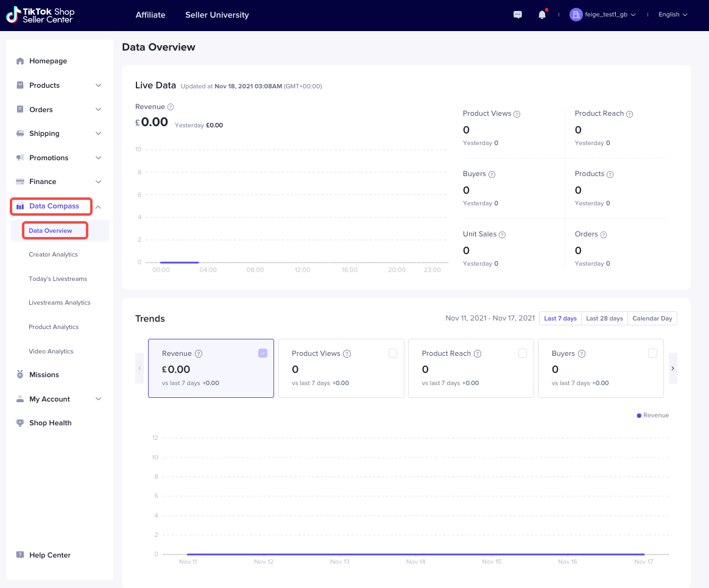Image resolution: width=709 pixels, height=588 pixels.
Task: Click the Revenue legend dot in chart
Action: click(x=639, y=416)
